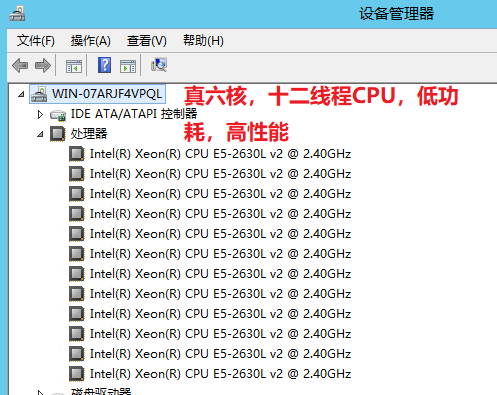
Task: Show or hide the console tree icon
Action: [74, 66]
